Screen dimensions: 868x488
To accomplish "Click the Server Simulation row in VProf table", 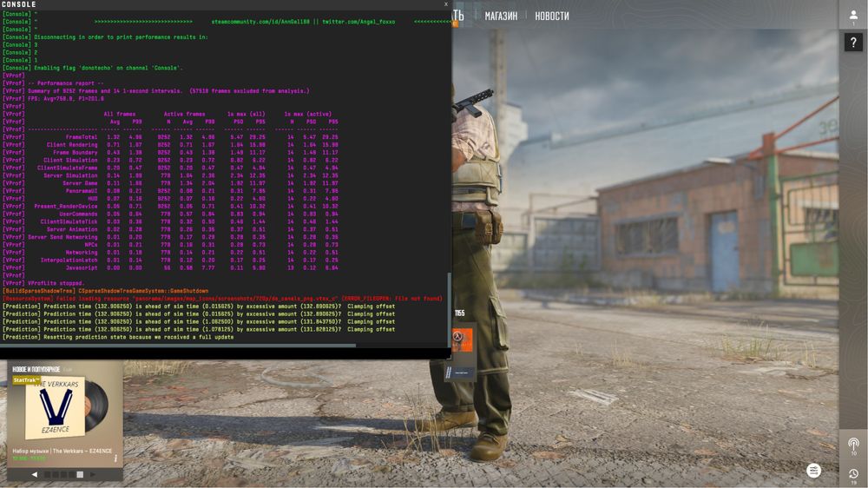I will [170, 175].
